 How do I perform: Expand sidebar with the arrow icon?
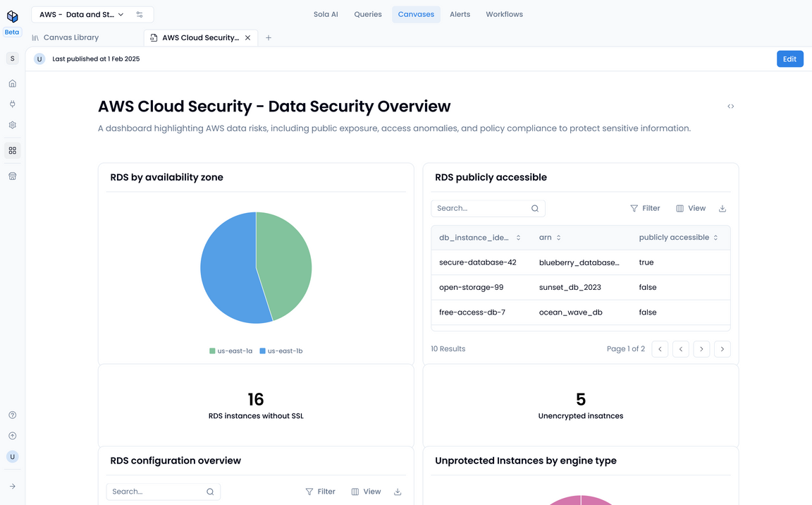pyautogui.click(x=13, y=487)
